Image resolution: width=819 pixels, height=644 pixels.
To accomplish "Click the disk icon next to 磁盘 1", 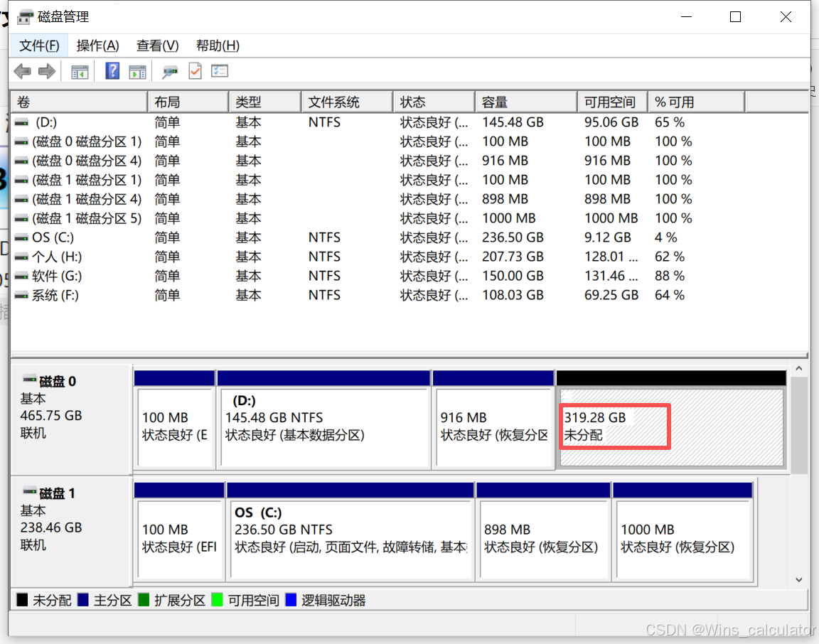I will point(29,490).
